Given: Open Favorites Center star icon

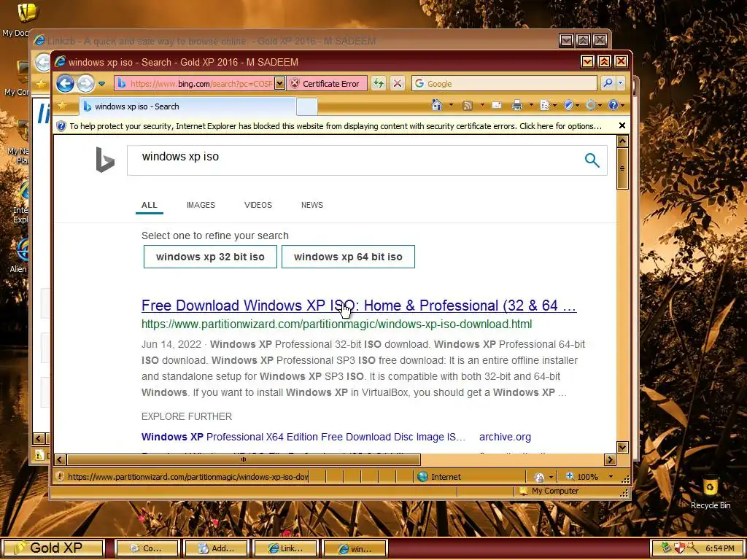Looking at the screenshot, I should [61, 106].
